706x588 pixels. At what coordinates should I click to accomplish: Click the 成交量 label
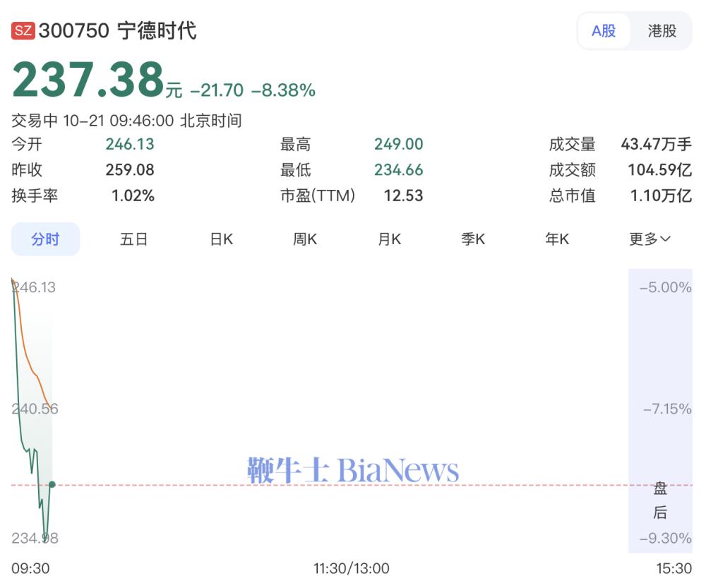(x=573, y=144)
